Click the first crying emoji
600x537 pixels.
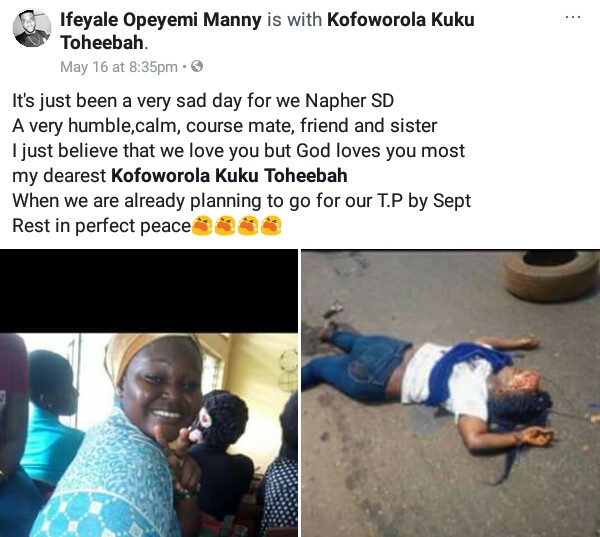[x=201, y=227]
